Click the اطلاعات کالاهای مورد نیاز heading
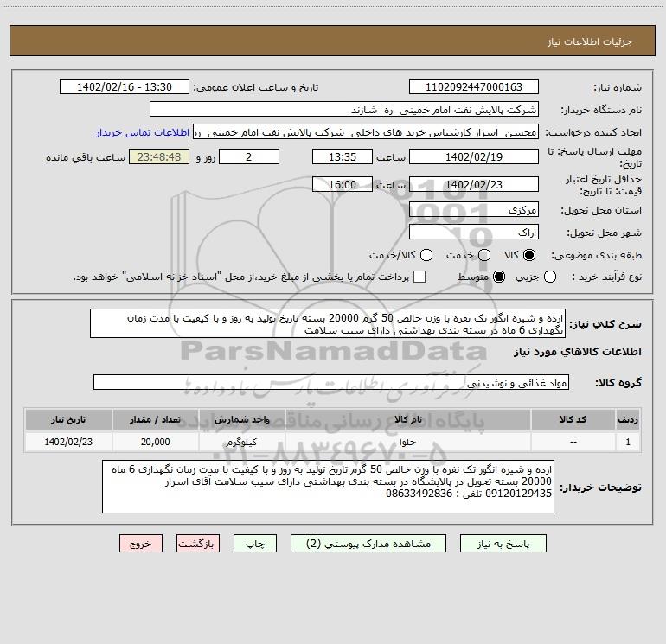The height and width of the screenshot is (644, 666). coord(577,352)
